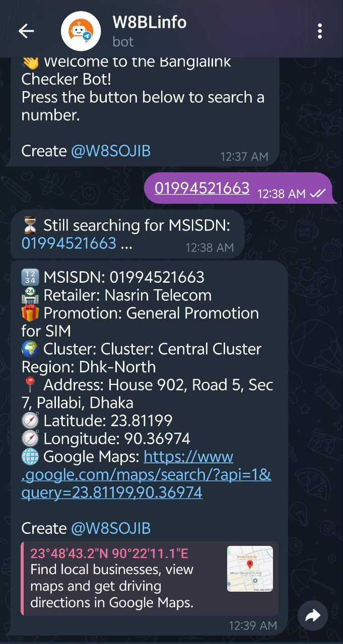Tap the gift emoji beside Promotion
This screenshot has width=343, height=644.
[x=30, y=313]
